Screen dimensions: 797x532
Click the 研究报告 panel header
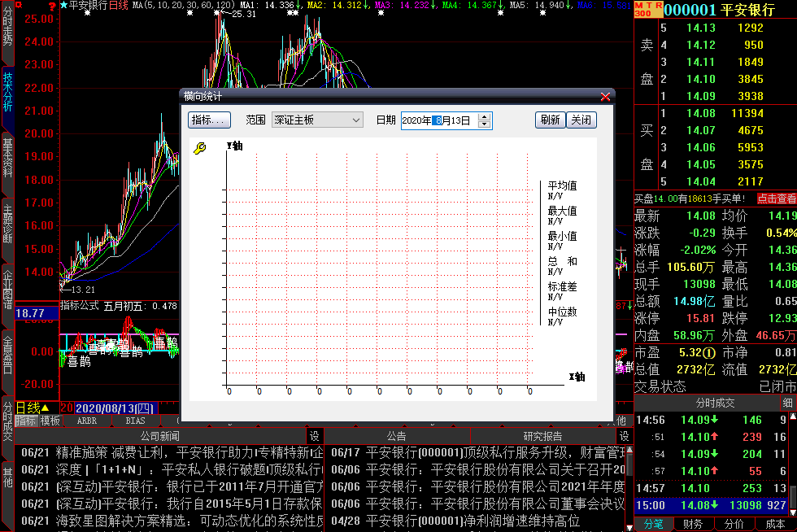pos(543,436)
